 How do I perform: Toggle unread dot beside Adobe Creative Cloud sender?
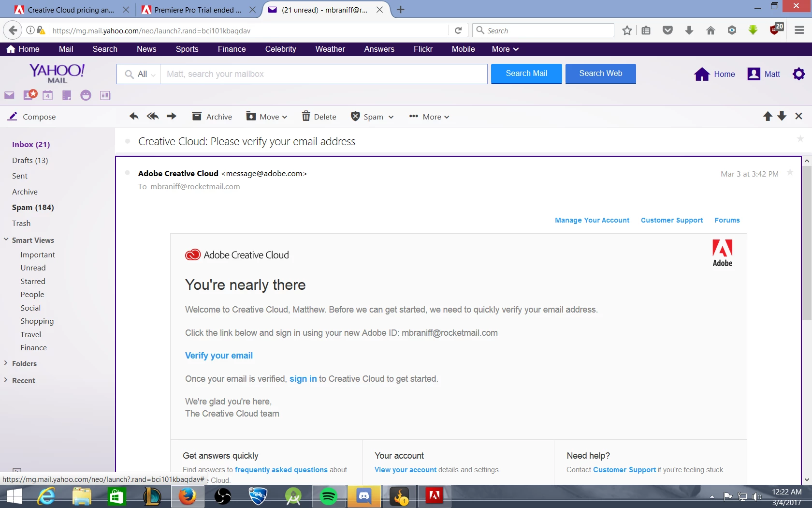[x=127, y=173]
